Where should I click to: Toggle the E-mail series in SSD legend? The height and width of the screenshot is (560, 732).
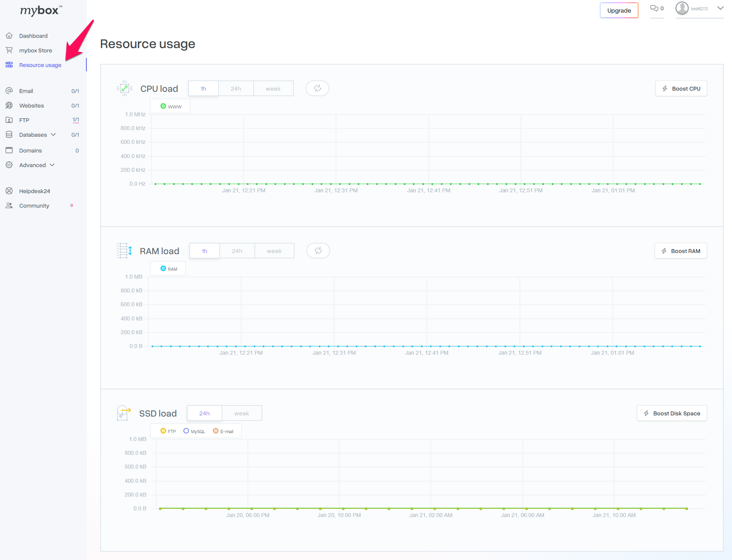coord(223,431)
